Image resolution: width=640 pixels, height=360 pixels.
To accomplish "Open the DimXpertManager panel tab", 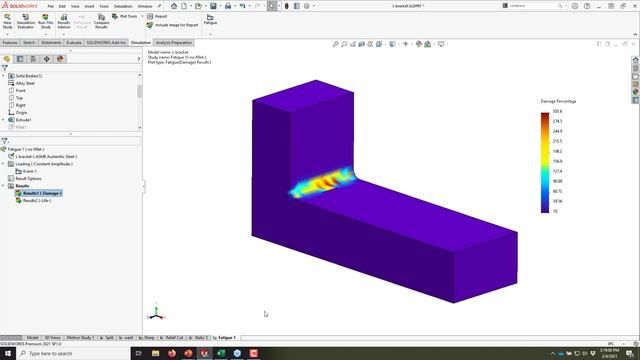I will (x=47, y=59).
